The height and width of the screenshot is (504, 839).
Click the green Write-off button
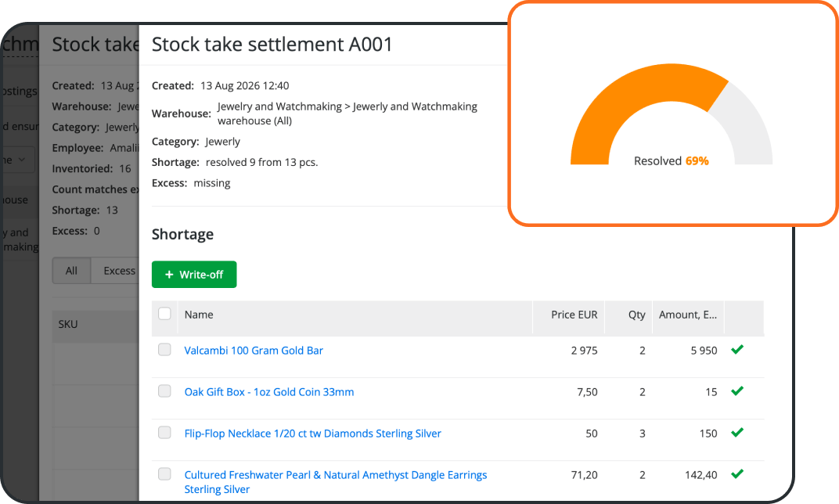[x=193, y=275]
